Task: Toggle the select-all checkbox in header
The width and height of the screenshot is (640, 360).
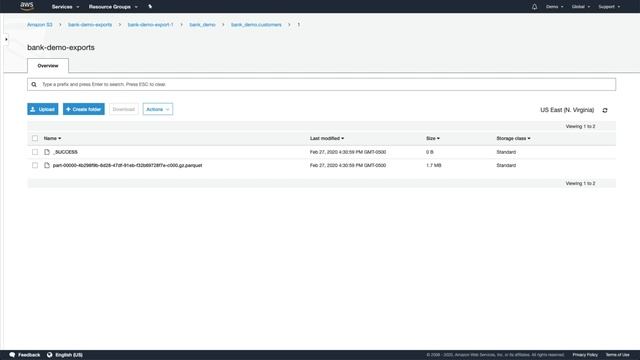Action: tap(35, 138)
